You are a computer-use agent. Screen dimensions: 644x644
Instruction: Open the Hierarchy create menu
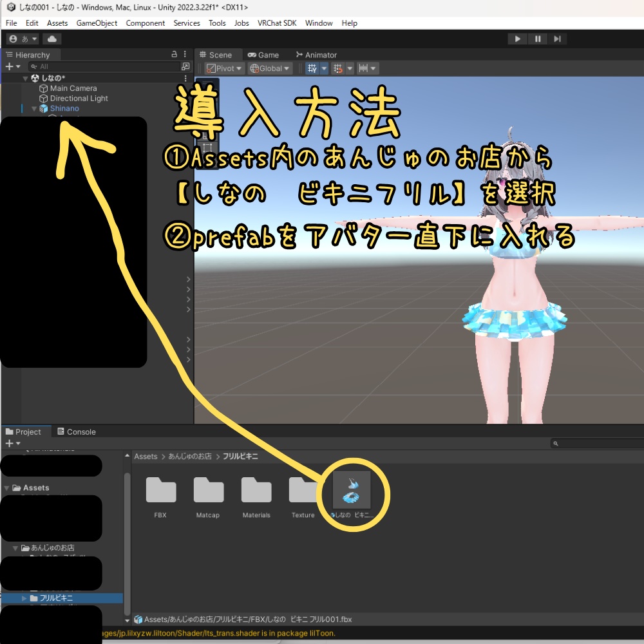coord(13,66)
